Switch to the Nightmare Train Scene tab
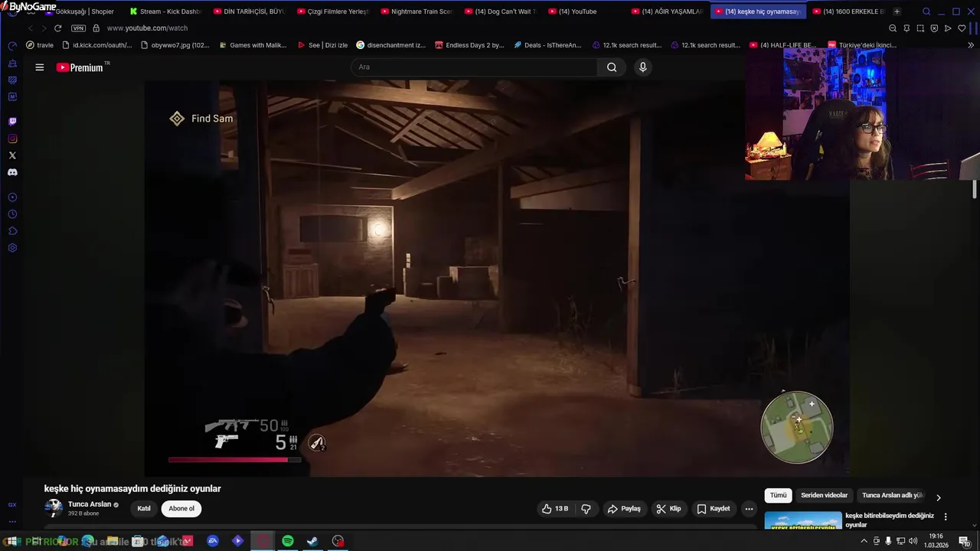The width and height of the screenshot is (980, 551). [416, 11]
